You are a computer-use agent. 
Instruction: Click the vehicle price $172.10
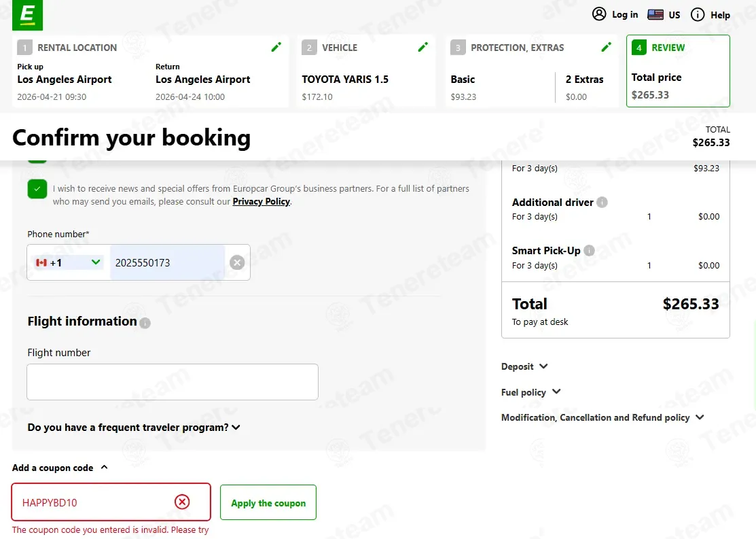pos(317,97)
